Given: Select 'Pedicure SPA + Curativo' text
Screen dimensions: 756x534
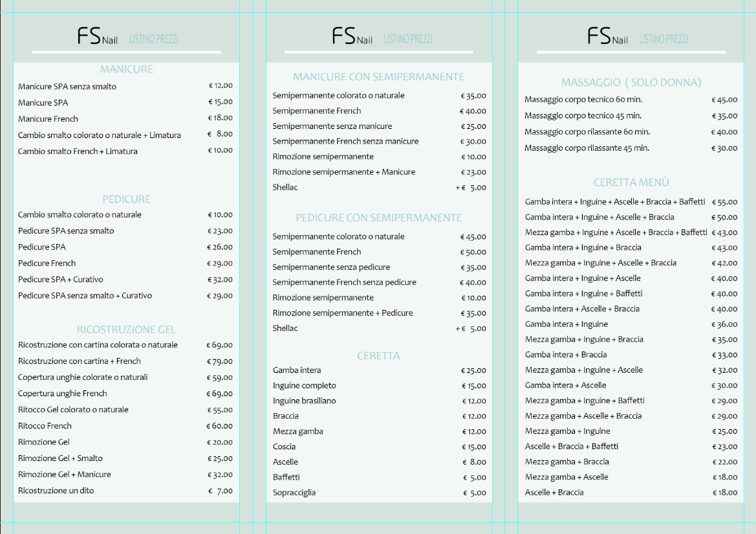Looking at the screenshot, I should 60,280.
